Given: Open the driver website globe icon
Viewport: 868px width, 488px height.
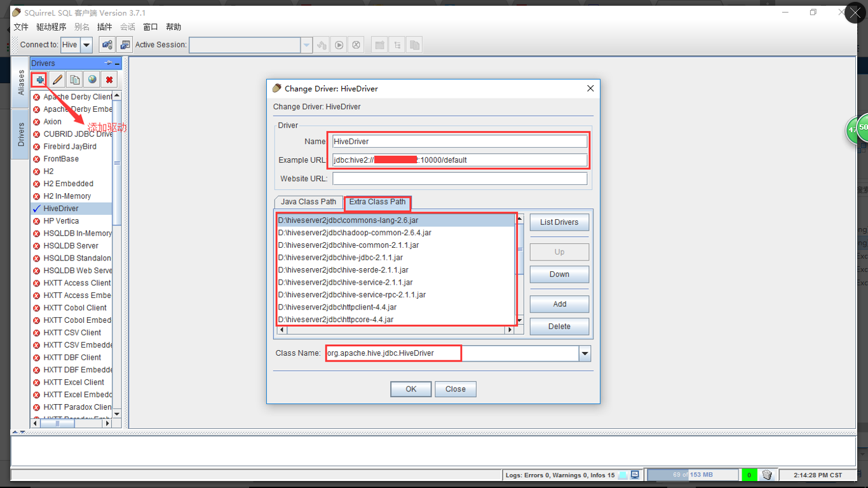Looking at the screenshot, I should (x=92, y=79).
